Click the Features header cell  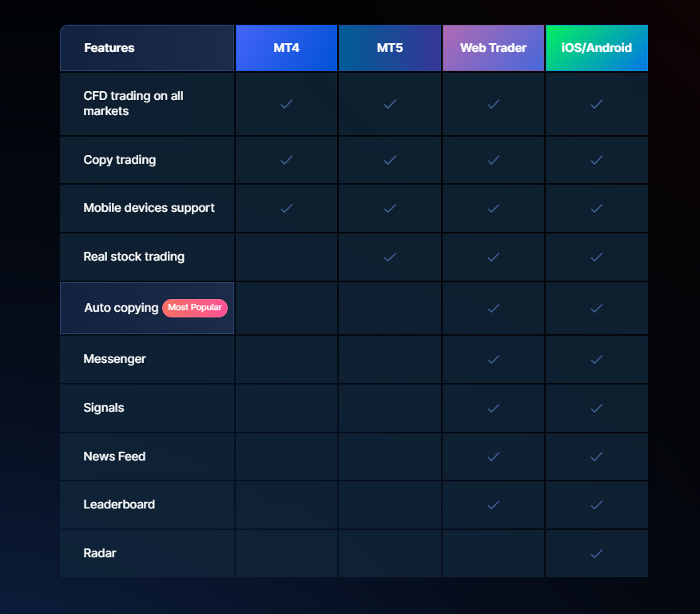[109, 48]
